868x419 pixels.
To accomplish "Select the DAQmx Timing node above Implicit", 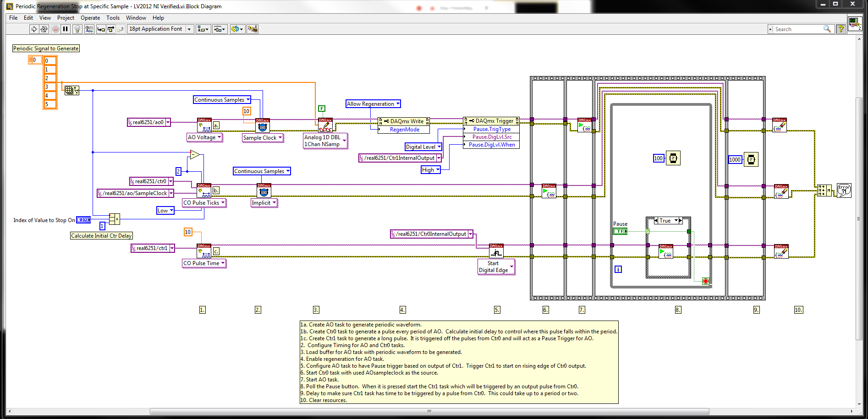I will point(264,190).
